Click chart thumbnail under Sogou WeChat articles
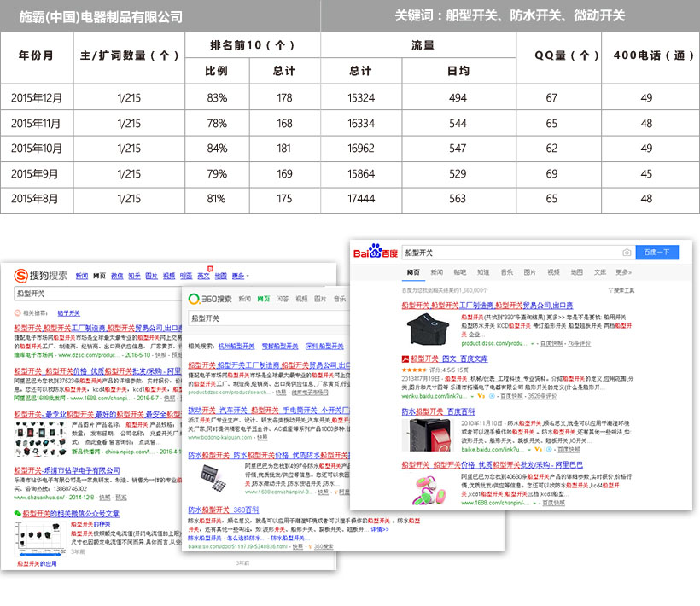Image resolution: width=700 pixels, height=606 pixels. click(x=42, y=539)
